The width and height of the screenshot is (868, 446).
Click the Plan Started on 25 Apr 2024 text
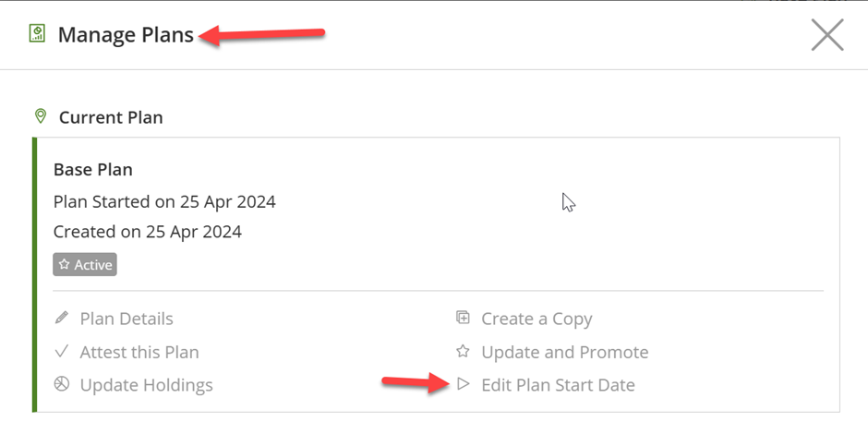click(164, 201)
